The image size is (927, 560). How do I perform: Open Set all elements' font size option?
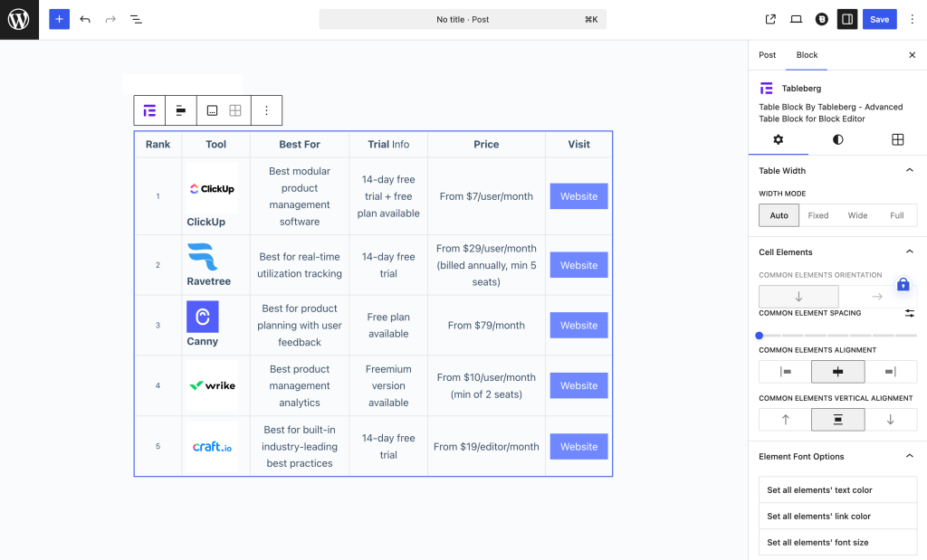click(x=837, y=542)
